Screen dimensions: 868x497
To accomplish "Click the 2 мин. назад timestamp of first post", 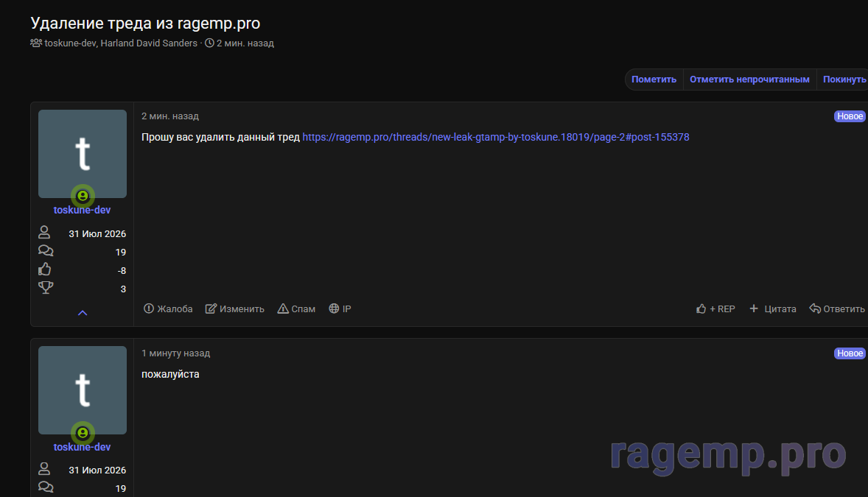I will 170,116.
